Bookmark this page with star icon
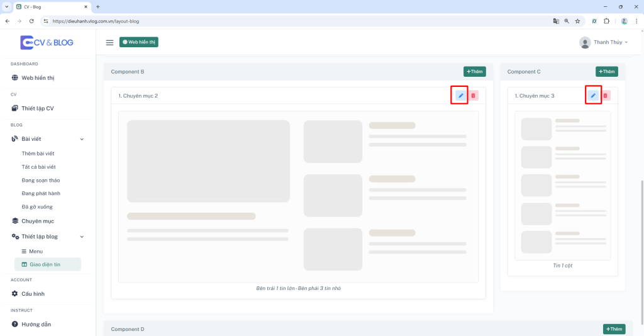 tap(577, 21)
